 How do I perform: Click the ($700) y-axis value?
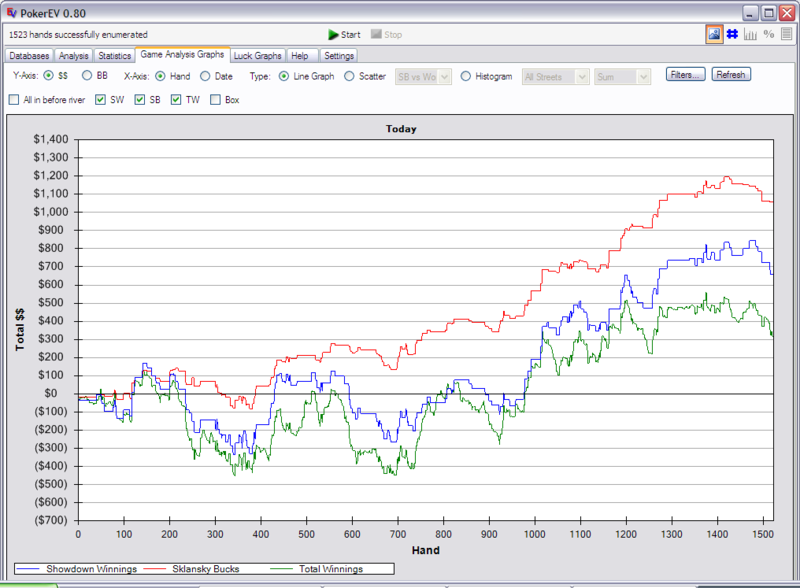[51, 520]
